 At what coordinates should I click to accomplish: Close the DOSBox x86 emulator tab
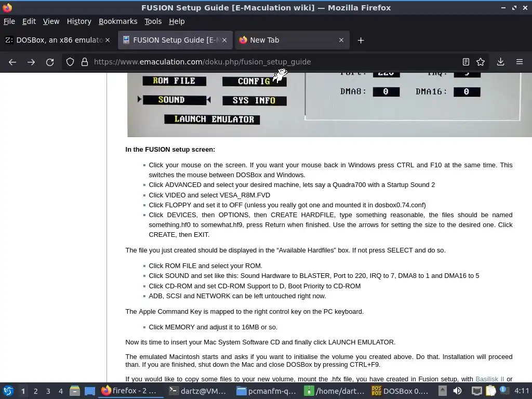[x=108, y=40]
